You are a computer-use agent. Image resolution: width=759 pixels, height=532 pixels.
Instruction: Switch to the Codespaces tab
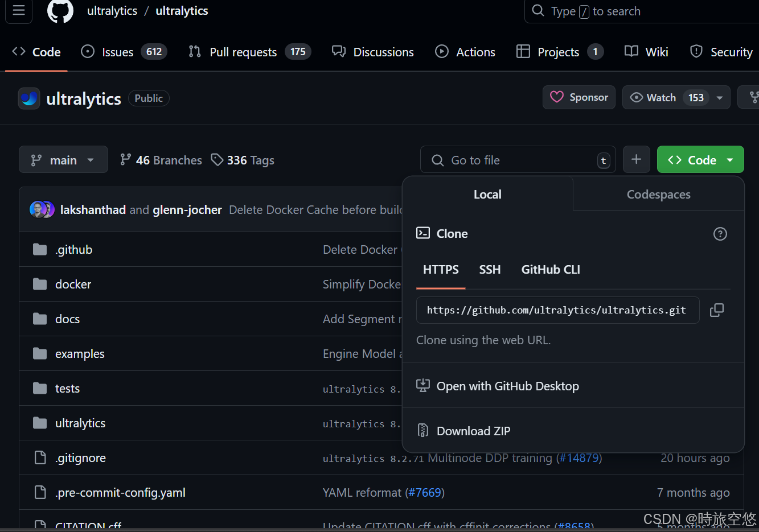658,194
